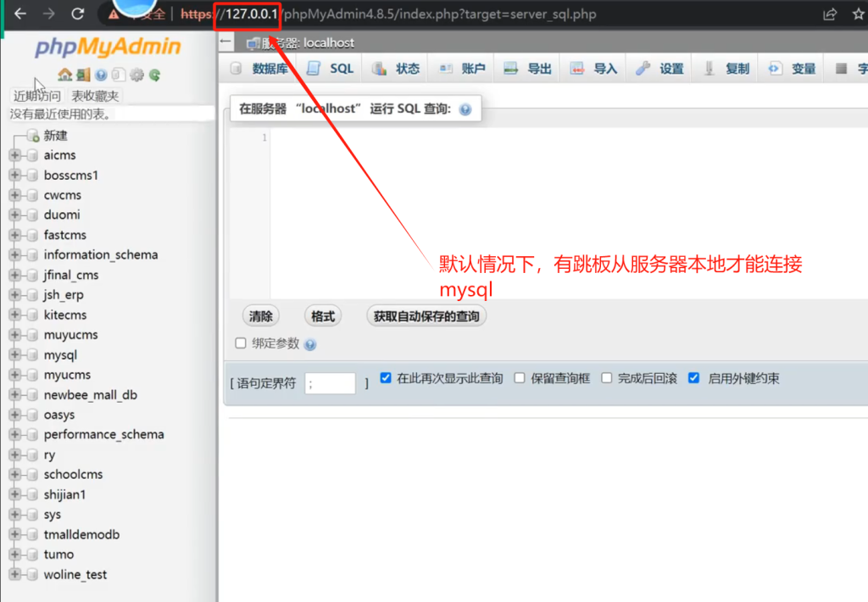
Task: Open the 状态 status tab
Action: click(397, 69)
